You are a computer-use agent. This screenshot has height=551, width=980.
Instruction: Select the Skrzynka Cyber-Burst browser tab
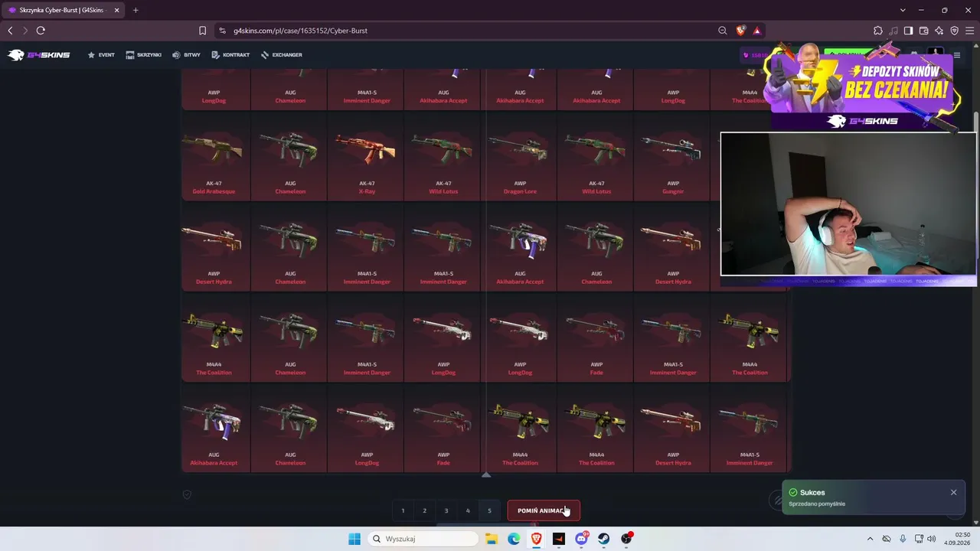pyautogui.click(x=64, y=10)
